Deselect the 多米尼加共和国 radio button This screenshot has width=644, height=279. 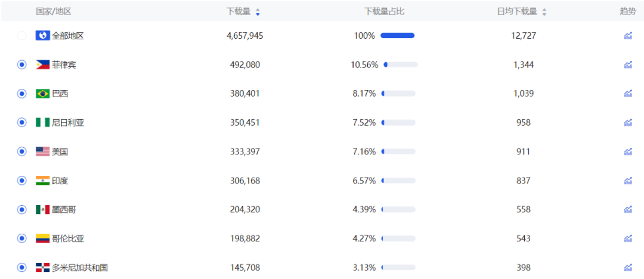click(x=22, y=268)
